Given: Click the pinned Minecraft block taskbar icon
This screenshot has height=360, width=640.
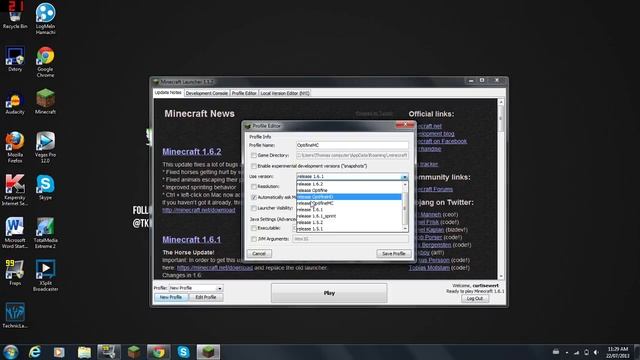Looking at the screenshot, I should tap(134, 352).
